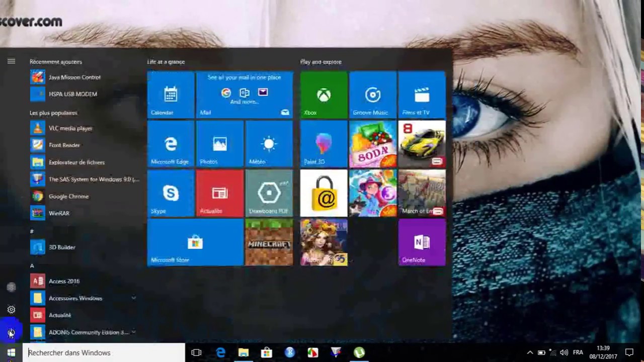Viewport: 644px width, 362px height.
Task: Open Edge from the taskbar
Action: coord(220,353)
